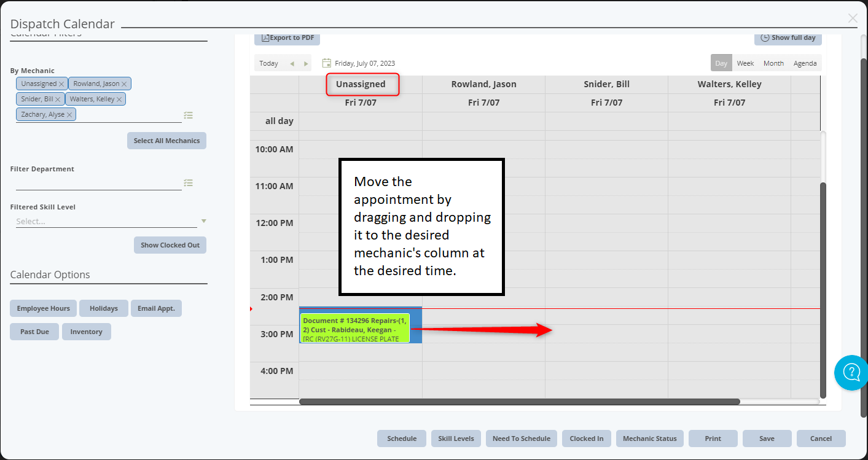Open the help chat bubble
This screenshot has height=460, width=868.
point(851,372)
